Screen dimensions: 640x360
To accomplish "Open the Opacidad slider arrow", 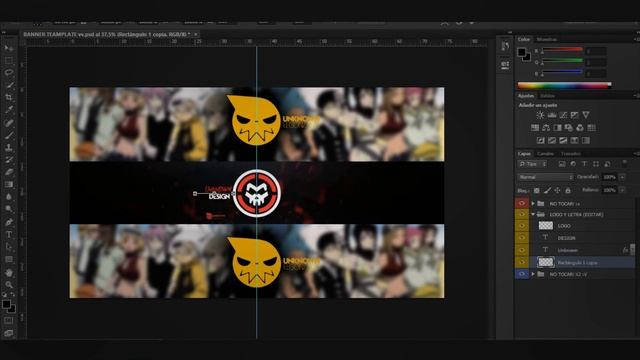I will [x=622, y=177].
